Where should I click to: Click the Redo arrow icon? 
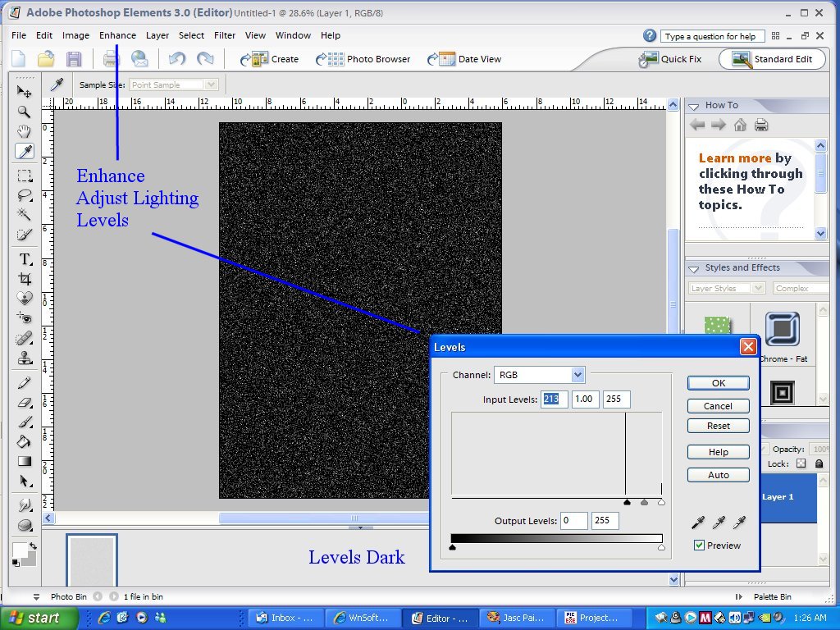pyautogui.click(x=205, y=58)
